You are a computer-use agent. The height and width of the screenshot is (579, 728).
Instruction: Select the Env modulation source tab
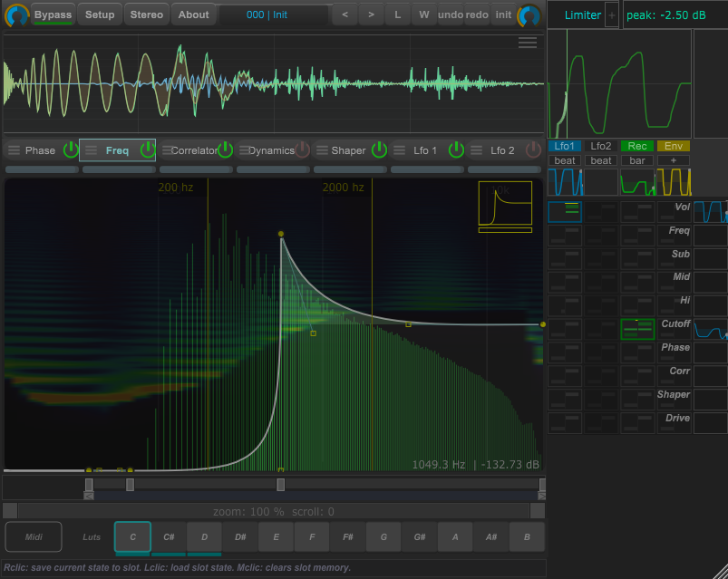674,146
